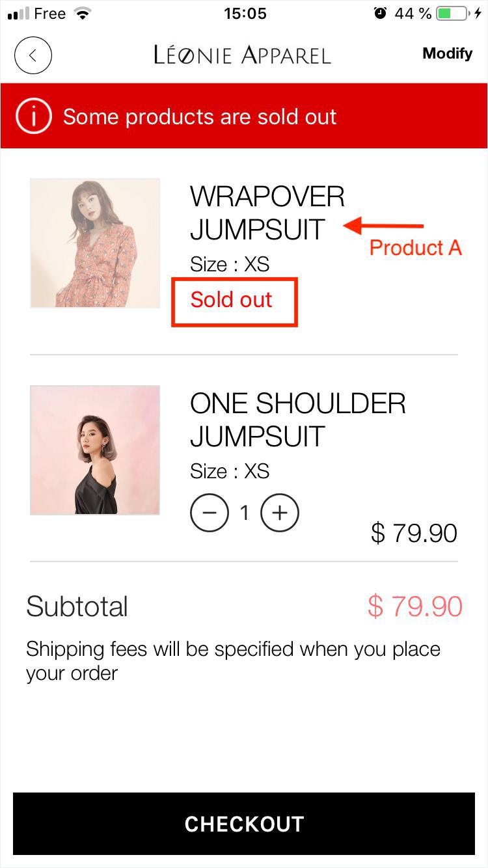Decrease One Shoulder Jumpsuit quantity with minus
Screen dimensions: 488x868
coord(210,513)
